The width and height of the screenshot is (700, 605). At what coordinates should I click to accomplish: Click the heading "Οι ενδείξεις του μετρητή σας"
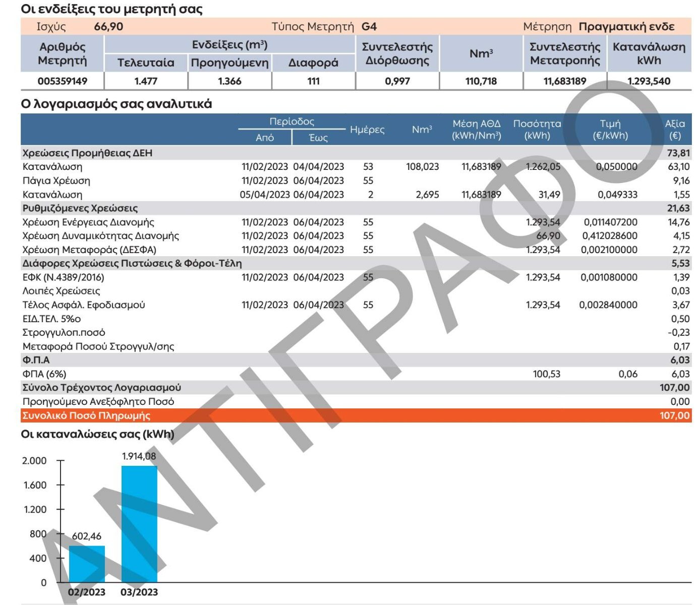click(x=111, y=9)
